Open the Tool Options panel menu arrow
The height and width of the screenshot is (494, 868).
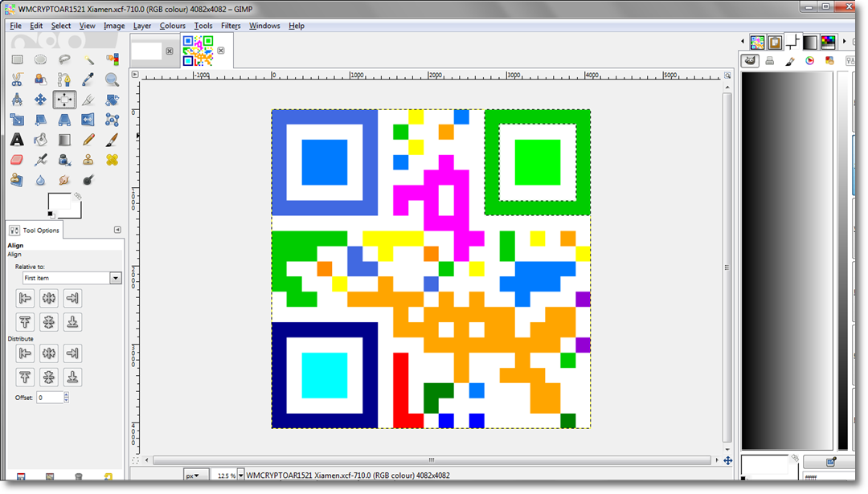[117, 230]
